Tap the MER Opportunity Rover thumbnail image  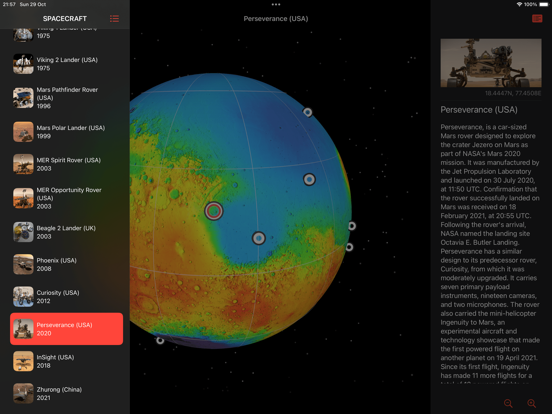pos(23,198)
